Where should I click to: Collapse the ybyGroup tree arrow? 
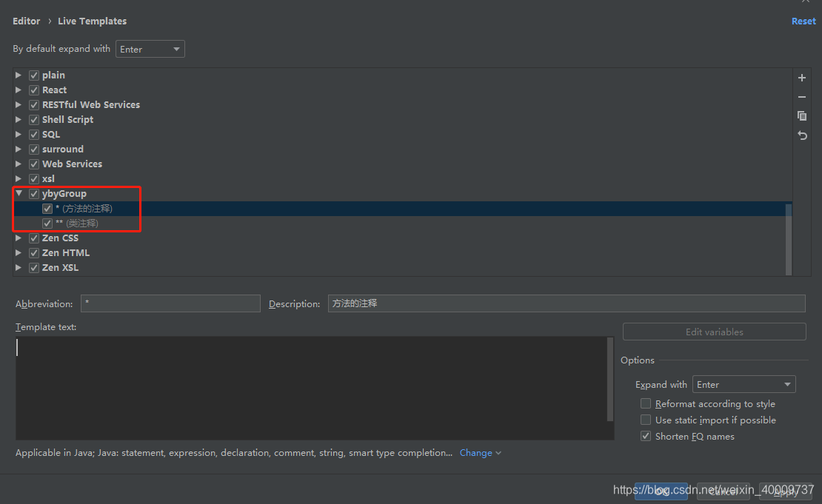[x=19, y=193]
